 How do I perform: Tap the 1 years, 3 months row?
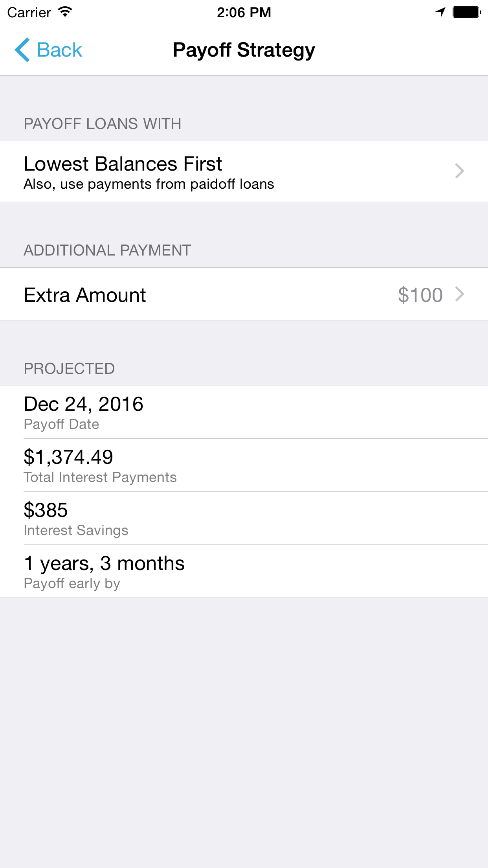click(x=244, y=571)
